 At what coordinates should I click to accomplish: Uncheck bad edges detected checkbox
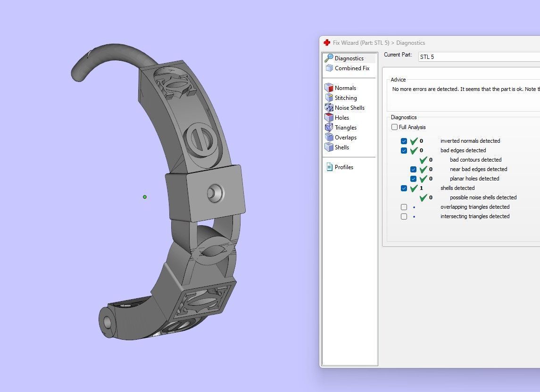404,150
